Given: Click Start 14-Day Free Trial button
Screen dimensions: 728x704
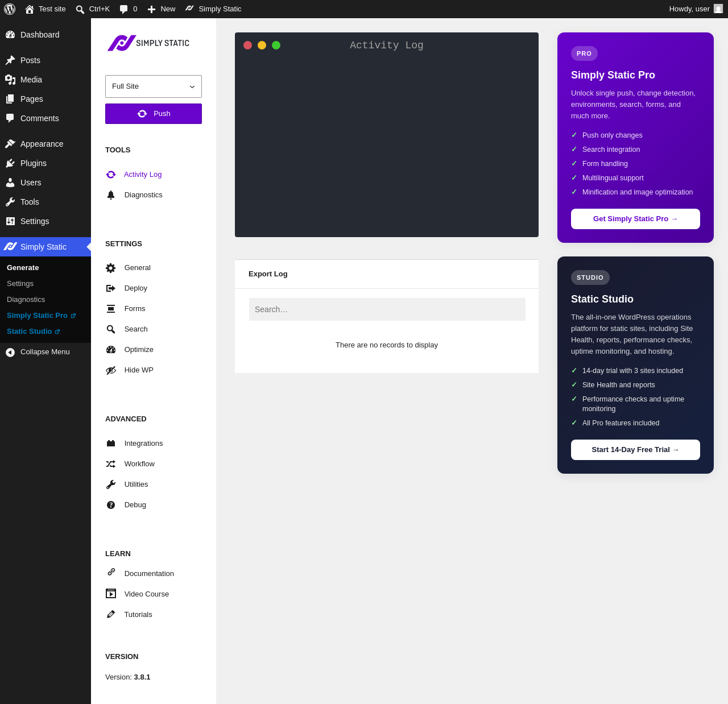Looking at the screenshot, I should (635, 450).
